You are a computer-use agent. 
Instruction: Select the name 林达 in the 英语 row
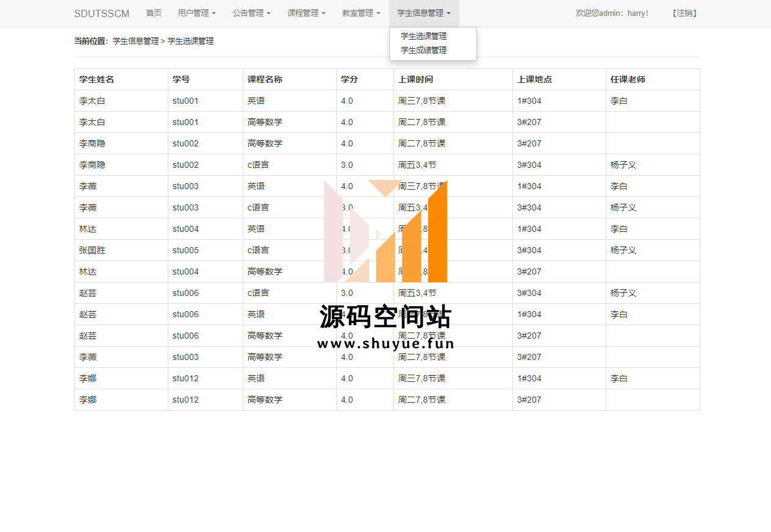pos(88,229)
